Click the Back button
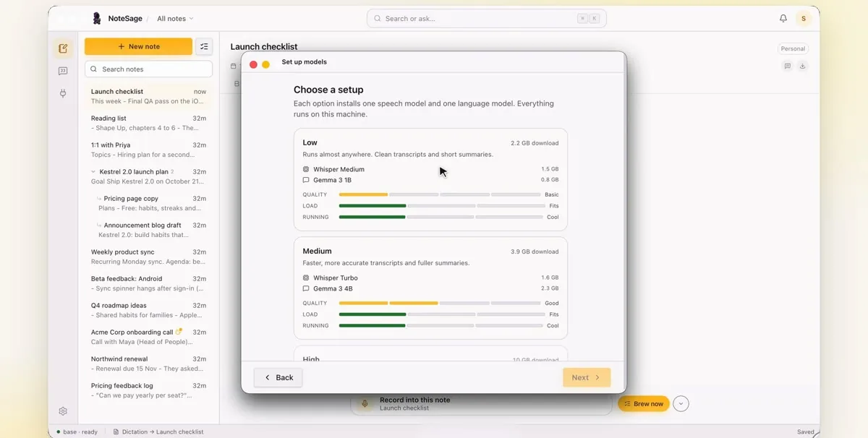868x438 pixels. (x=278, y=377)
